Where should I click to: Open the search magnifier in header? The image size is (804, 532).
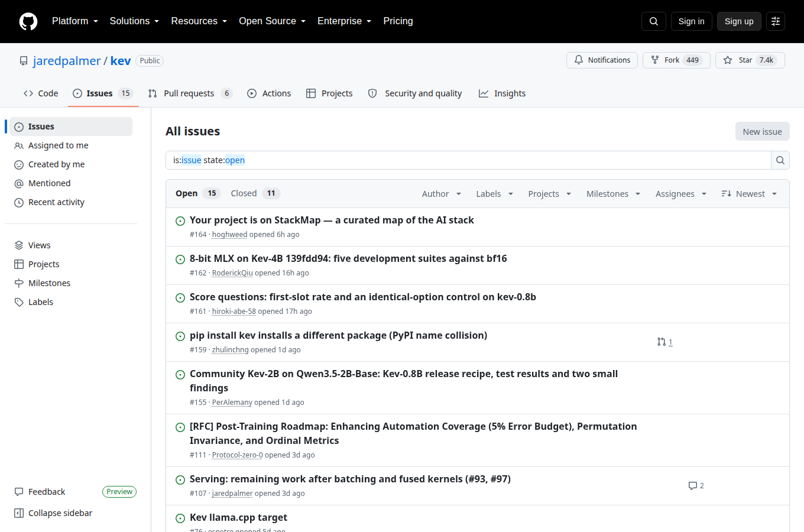[x=654, y=21]
